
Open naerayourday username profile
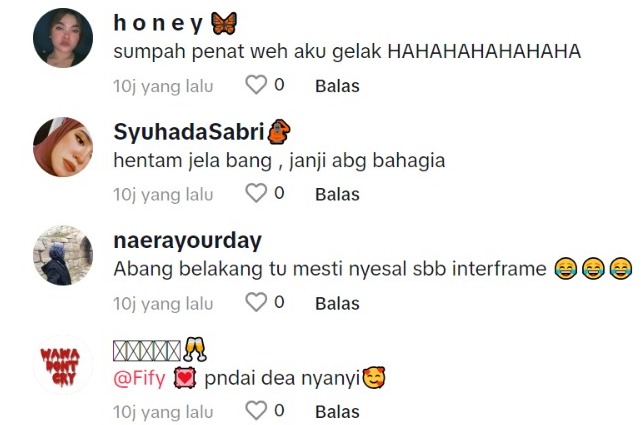click(x=187, y=241)
